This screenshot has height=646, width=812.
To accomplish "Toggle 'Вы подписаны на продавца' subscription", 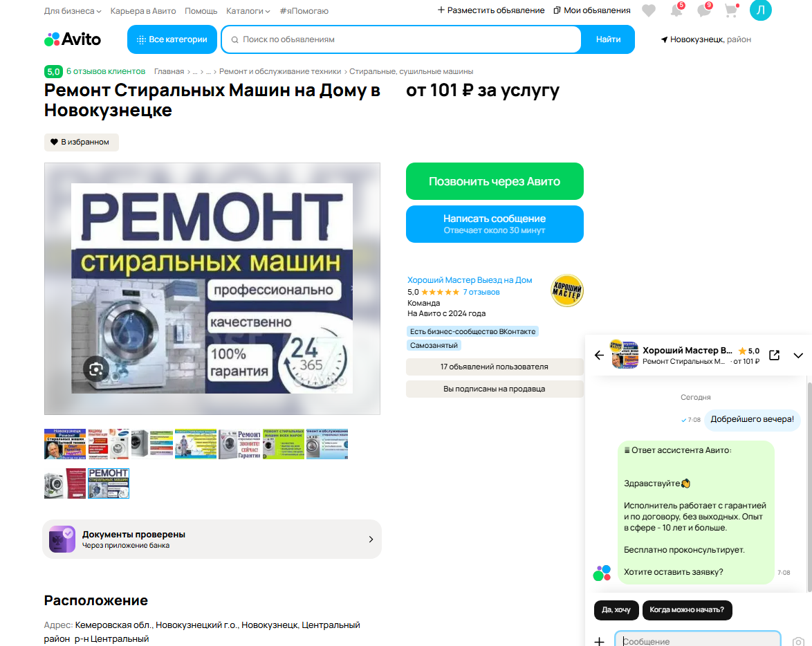I will 494,389.
